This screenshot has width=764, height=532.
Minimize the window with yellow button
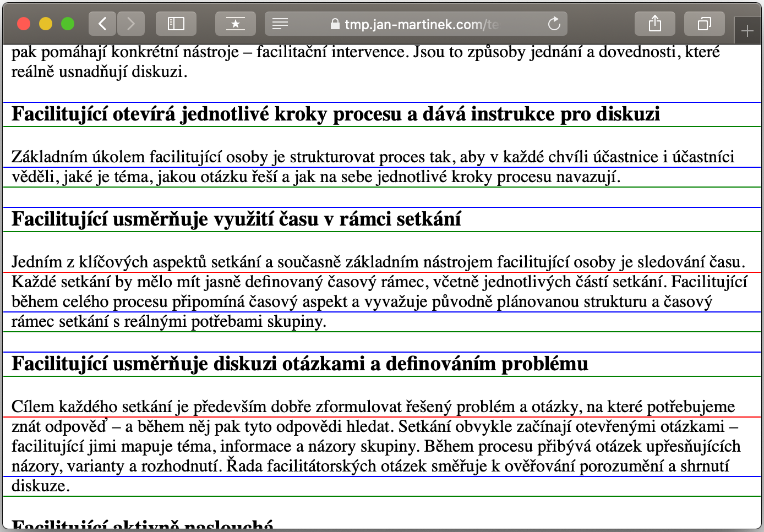[x=46, y=24]
